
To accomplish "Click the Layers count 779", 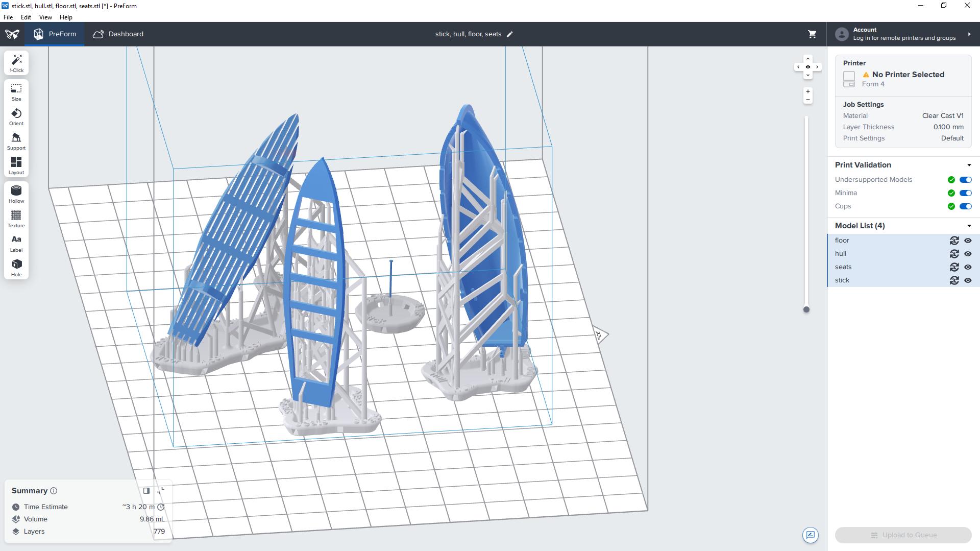I will pyautogui.click(x=159, y=532).
